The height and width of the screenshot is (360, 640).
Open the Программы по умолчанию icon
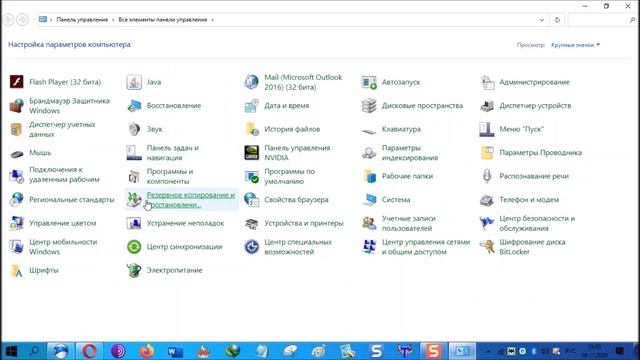tap(251, 176)
